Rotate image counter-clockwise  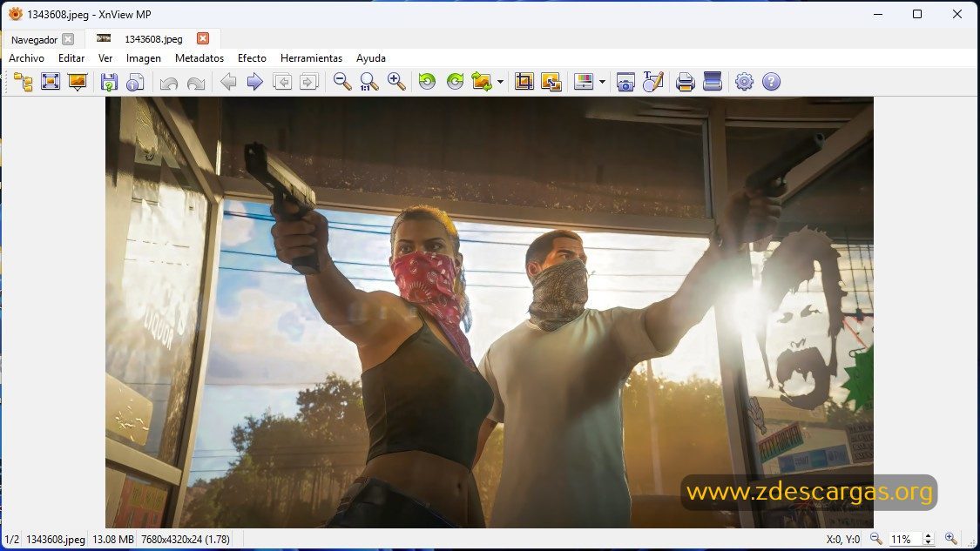tap(428, 82)
